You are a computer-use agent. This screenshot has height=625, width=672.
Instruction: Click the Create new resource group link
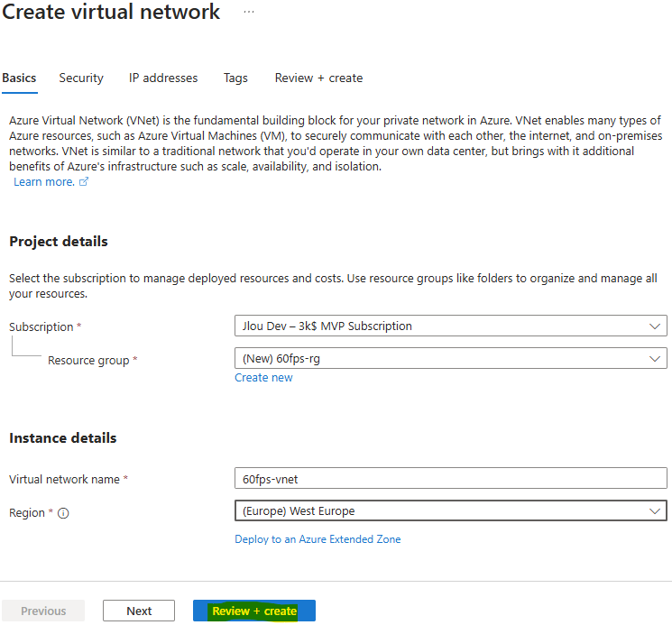point(263,377)
